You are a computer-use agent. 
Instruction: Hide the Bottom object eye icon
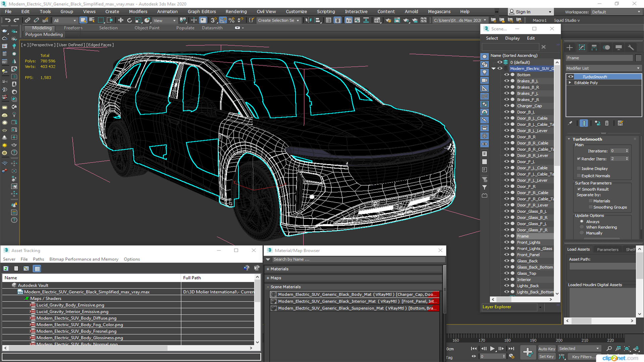(x=506, y=75)
